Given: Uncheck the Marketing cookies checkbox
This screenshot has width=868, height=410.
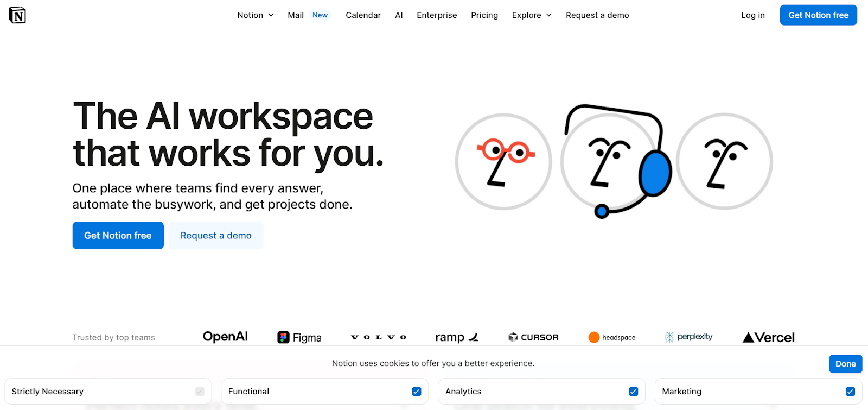Looking at the screenshot, I should tap(850, 392).
